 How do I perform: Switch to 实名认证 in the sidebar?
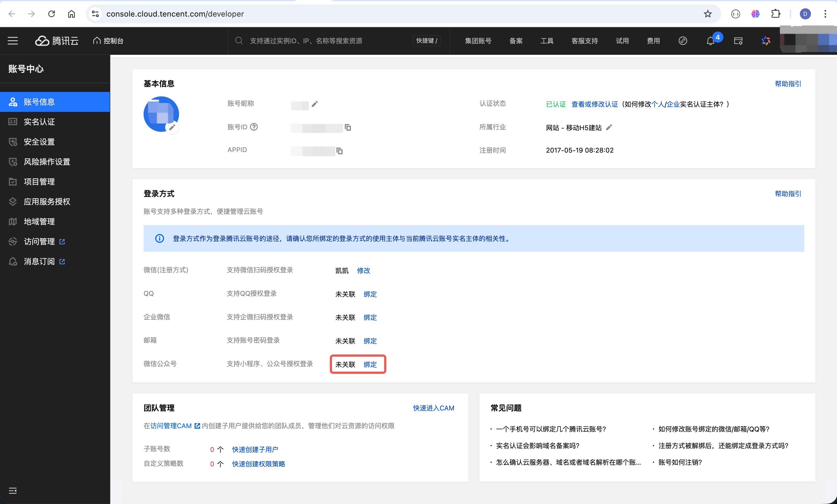[x=40, y=122]
